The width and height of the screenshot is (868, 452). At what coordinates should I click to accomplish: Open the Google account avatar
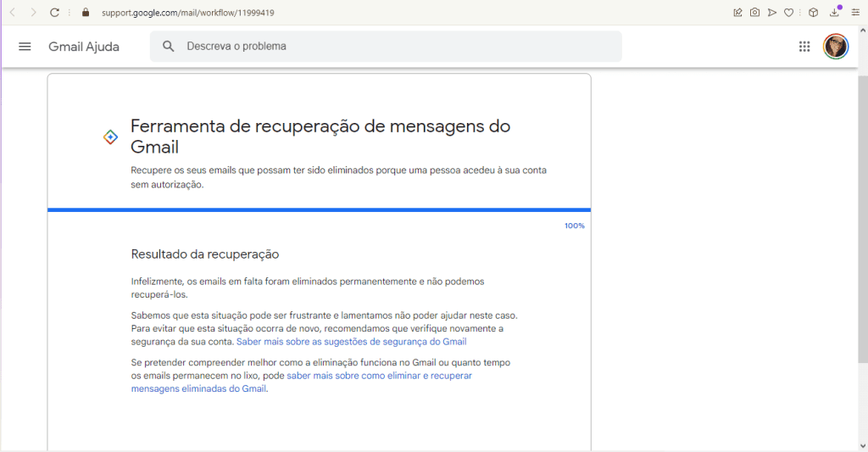tap(835, 47)
